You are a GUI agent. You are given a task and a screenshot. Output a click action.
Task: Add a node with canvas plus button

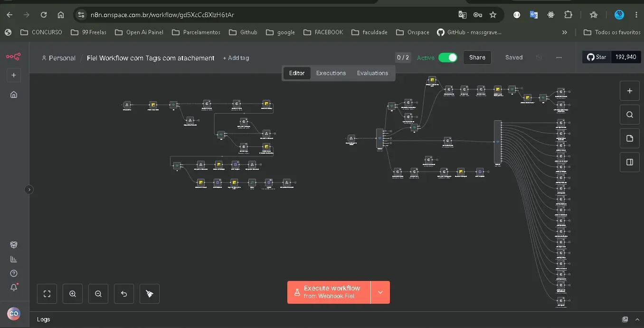click(x=629, y=91)
